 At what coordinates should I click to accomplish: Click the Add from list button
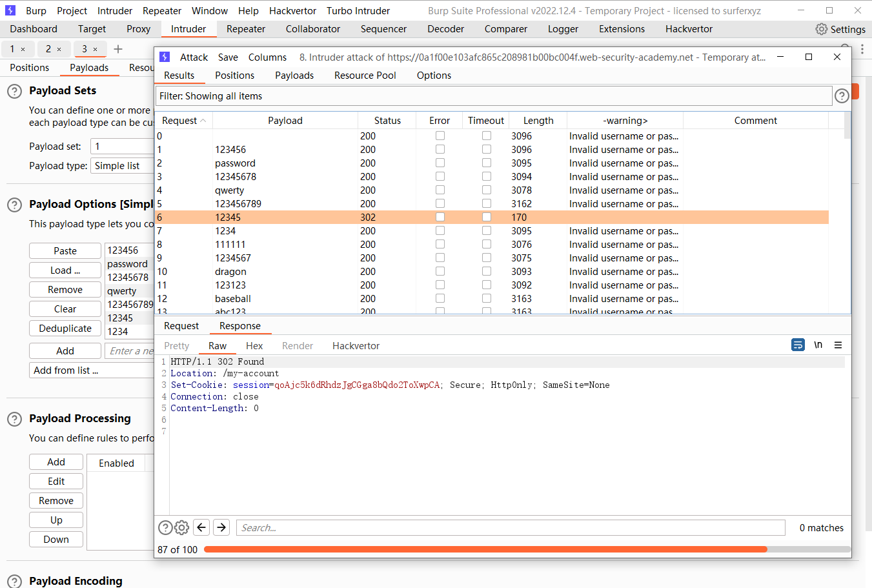point(65,370)
